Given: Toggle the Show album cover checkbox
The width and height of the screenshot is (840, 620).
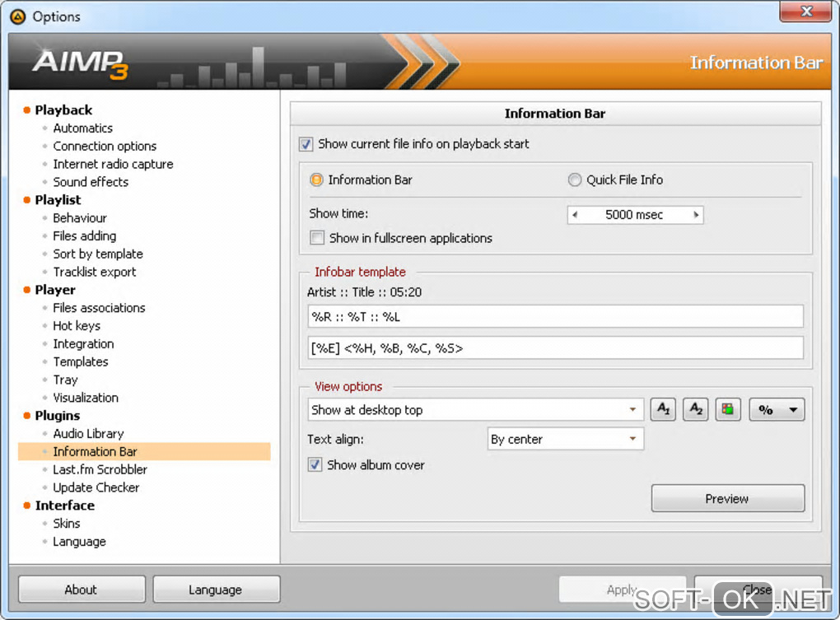Looking at the screenshot, I should [315, 464].
